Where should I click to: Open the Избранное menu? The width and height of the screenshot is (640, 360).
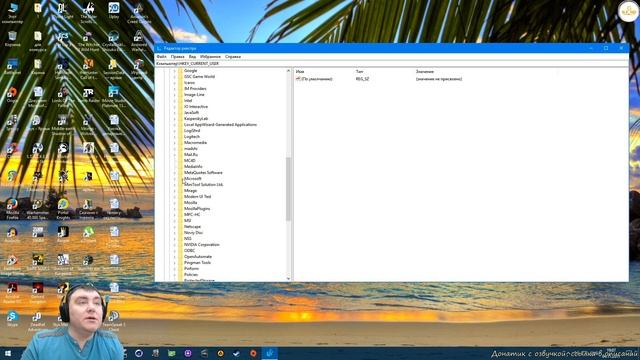(x=210, y=57)
